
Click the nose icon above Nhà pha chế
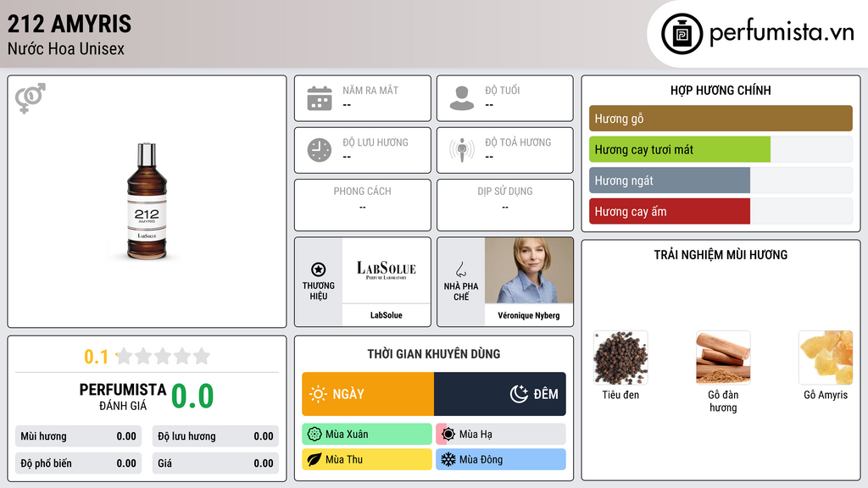tap(460, 269)
